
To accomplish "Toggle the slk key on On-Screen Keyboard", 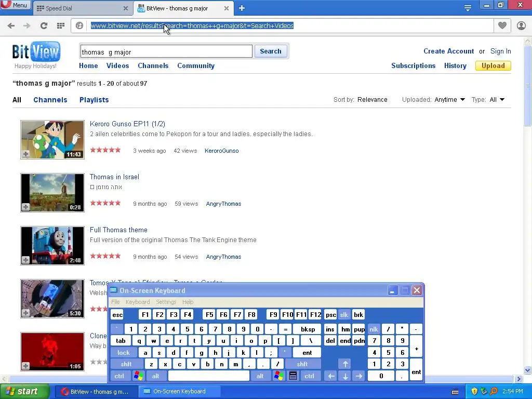I will coord(344,315).
